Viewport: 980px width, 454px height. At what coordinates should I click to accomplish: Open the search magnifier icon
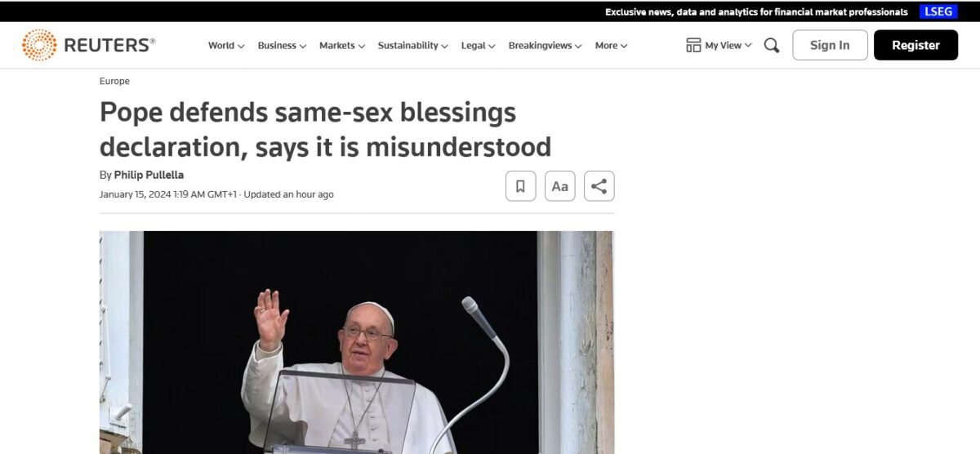[772, 46]
